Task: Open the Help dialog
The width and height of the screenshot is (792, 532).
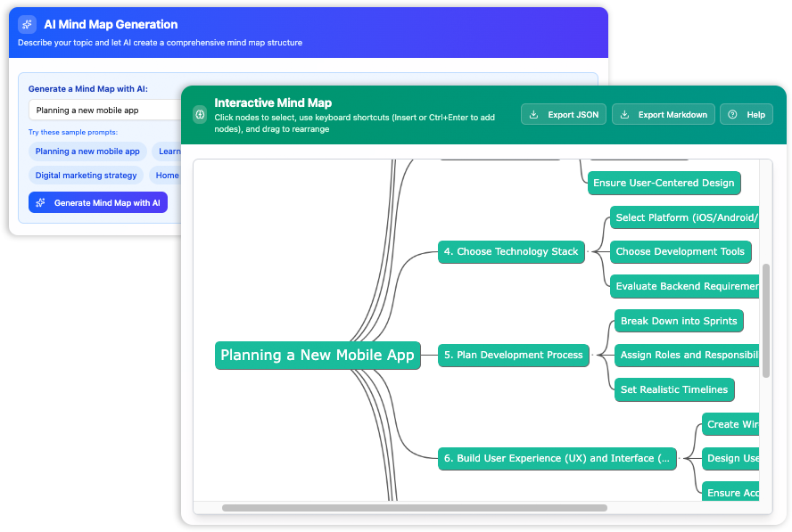Action: pos(746,114)
